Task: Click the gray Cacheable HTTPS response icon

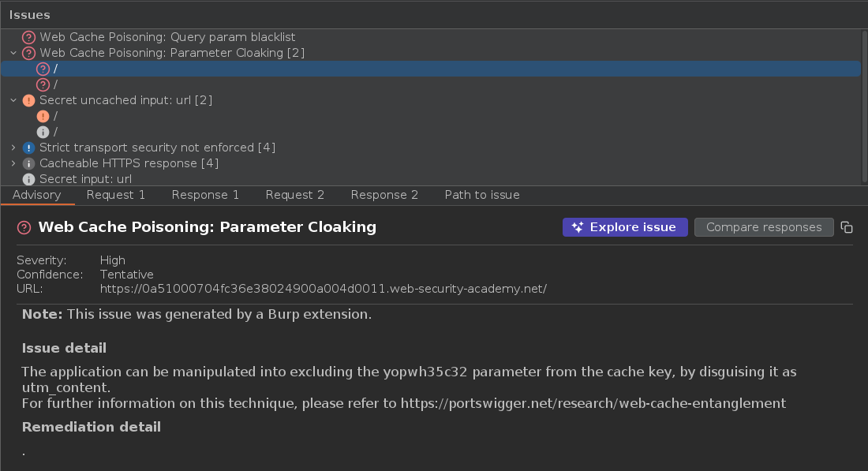Action: [29, 163]
